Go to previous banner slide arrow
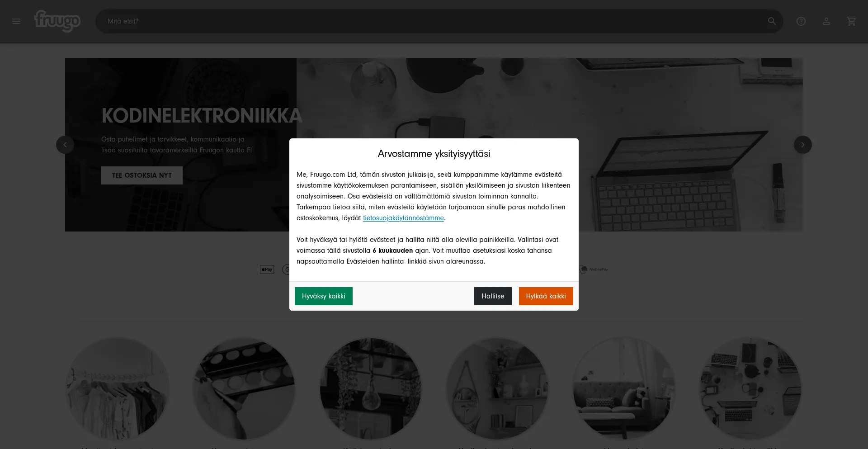 pos(65,145)
